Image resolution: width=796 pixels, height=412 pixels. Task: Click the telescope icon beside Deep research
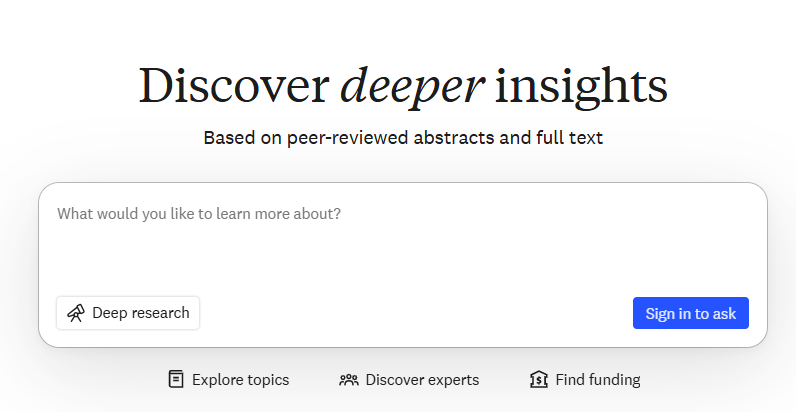(76, 313)
